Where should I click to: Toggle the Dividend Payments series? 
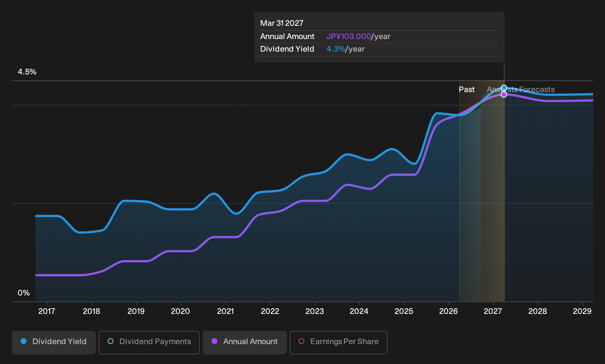pos(149,342)
